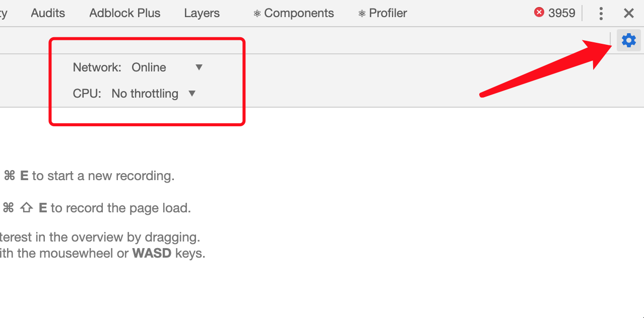Open the Network 'Online' throttling dropdown
Image resolution: width=644 pixels, height=318 pixels.
[167, 67]
